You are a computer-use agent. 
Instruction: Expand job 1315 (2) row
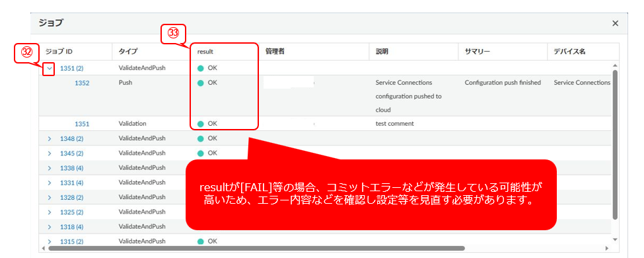click(x=50, y=242)
